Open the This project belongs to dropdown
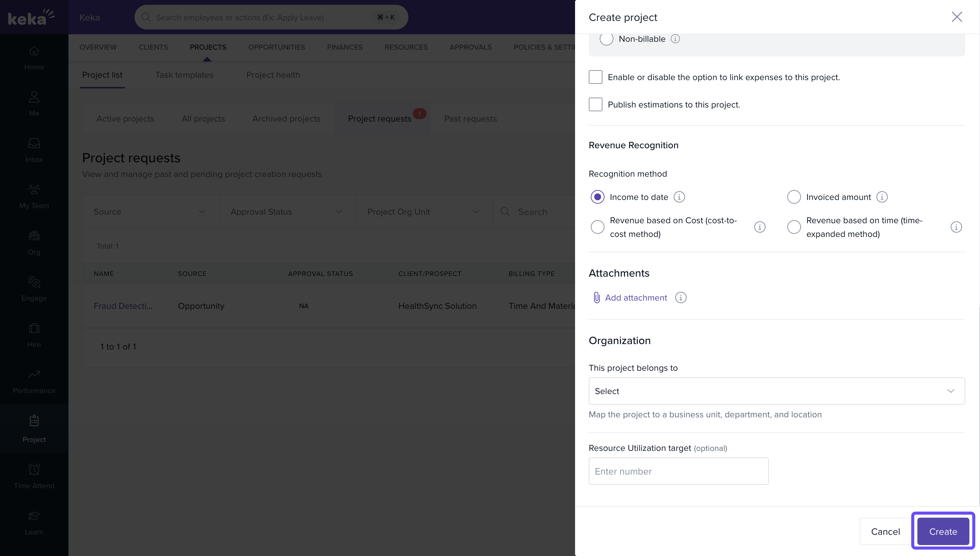980x556 pixels. click(777, 391)
